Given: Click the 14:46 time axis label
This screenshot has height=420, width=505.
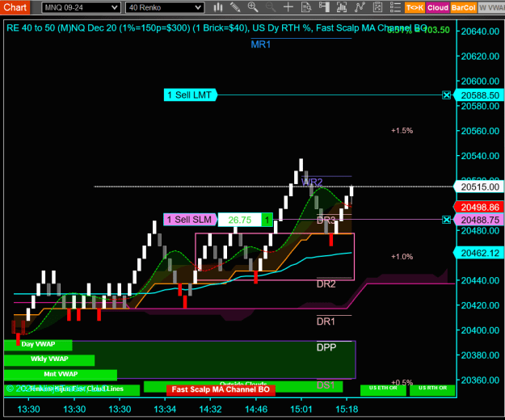Looking at the screenshot, I should (x=255, y=409).
